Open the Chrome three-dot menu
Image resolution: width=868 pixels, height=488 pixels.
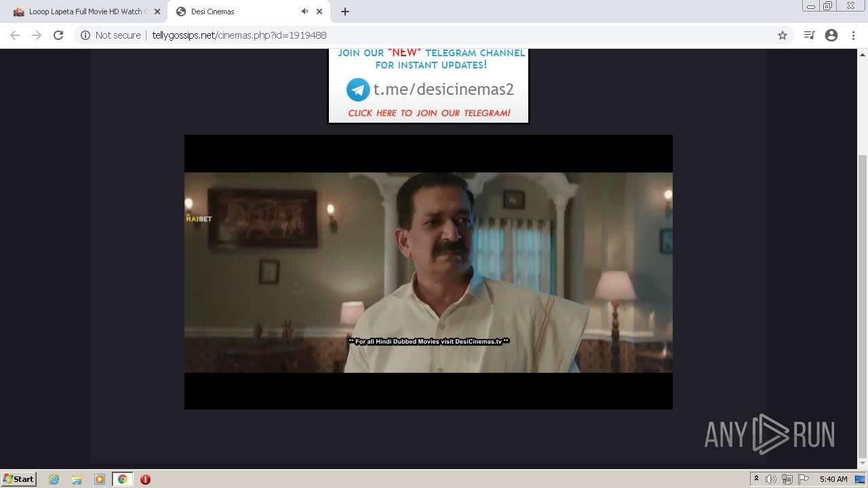pos(853,35)
